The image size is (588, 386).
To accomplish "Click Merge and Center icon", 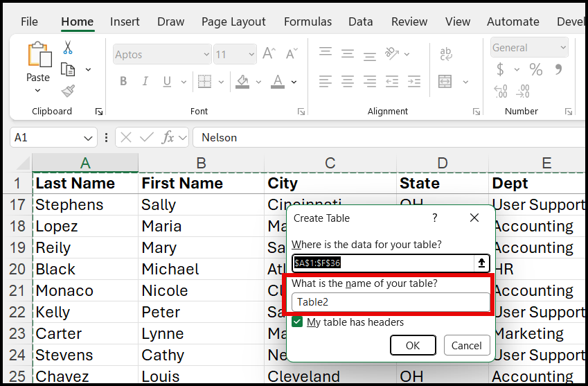I will click(x=445, y=81).
